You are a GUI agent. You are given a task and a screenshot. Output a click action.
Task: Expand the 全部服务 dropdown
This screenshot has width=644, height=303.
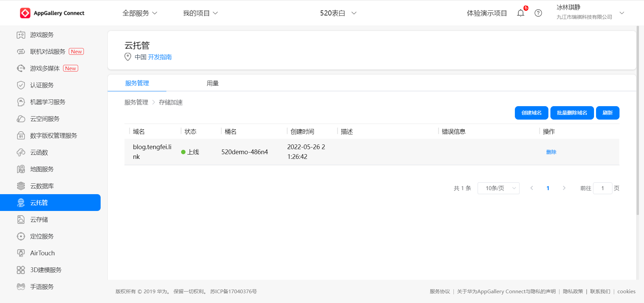pyautogui.click(x=140, y=13)
